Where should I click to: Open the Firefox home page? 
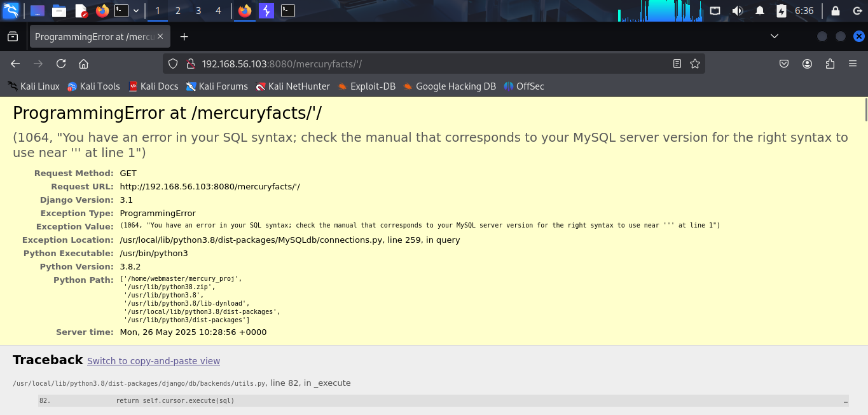pos(83,64)
